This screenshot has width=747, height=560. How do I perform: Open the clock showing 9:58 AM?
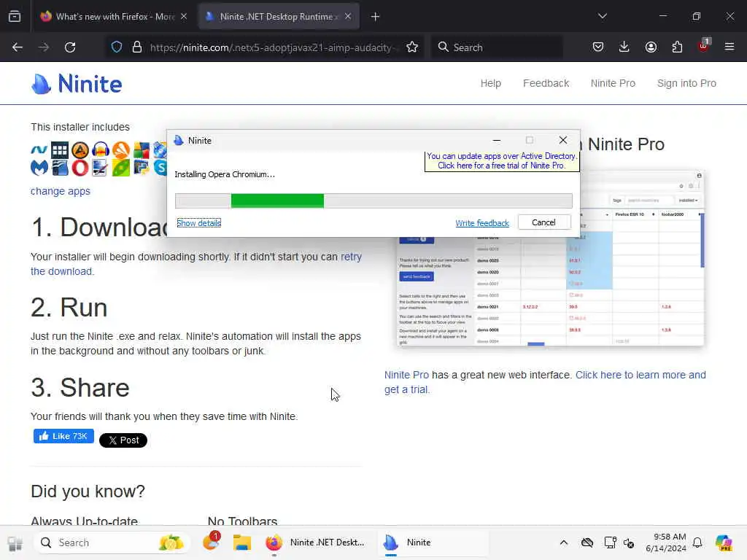(665, 542)
